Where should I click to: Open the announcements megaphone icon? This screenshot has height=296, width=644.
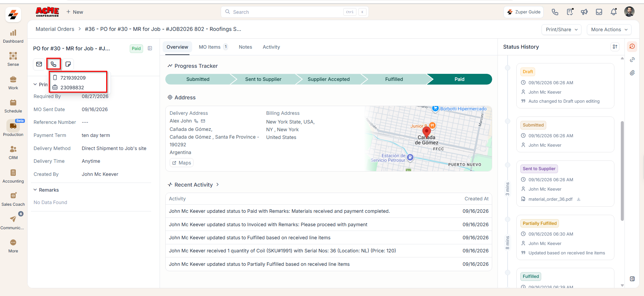(585, 12)
